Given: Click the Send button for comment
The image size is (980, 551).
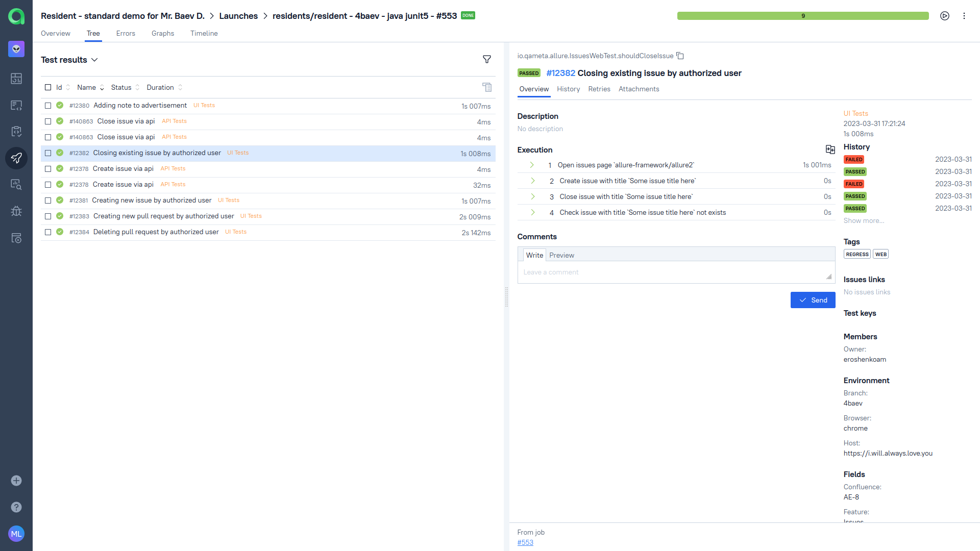Looking at the screenshot, I should 813,299.
